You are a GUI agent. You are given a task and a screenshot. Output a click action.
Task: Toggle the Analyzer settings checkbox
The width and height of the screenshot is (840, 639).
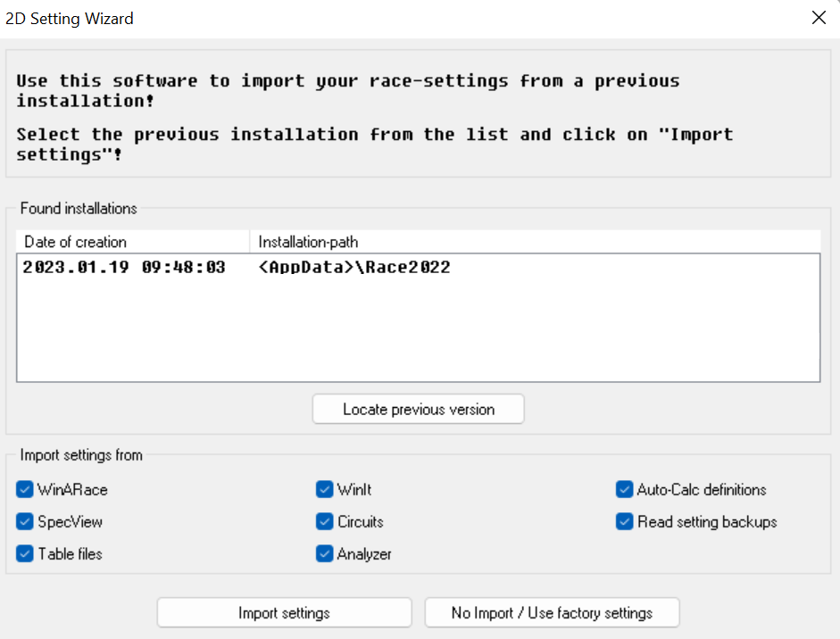point(325,554)
